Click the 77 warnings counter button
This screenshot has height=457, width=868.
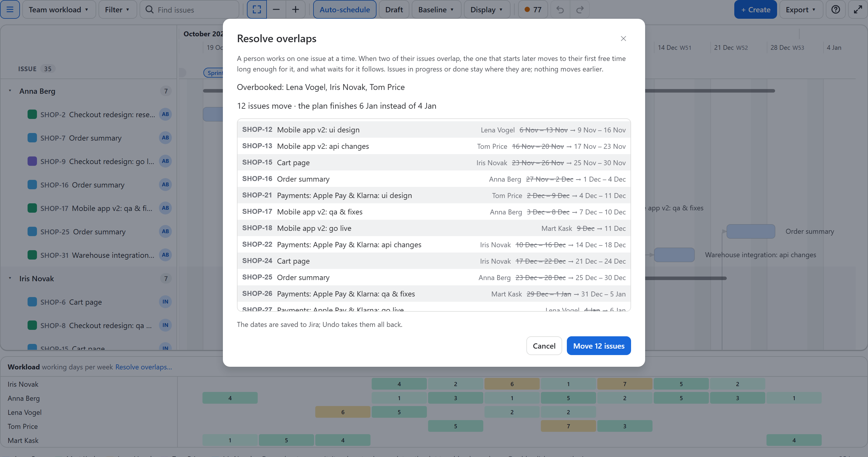point(533,9)
